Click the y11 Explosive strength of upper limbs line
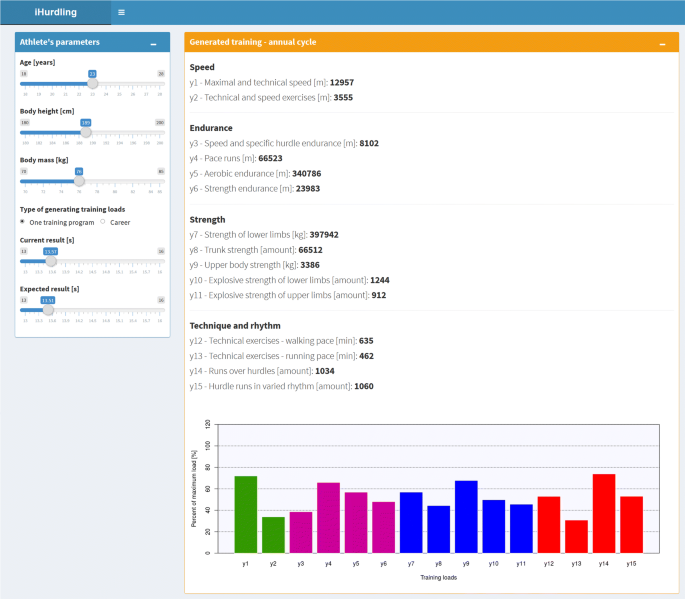 tap(287, 295)
